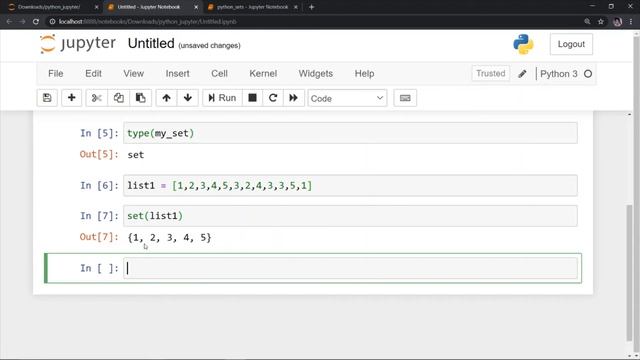Click the Python logo icon

(x=524, y=44)
